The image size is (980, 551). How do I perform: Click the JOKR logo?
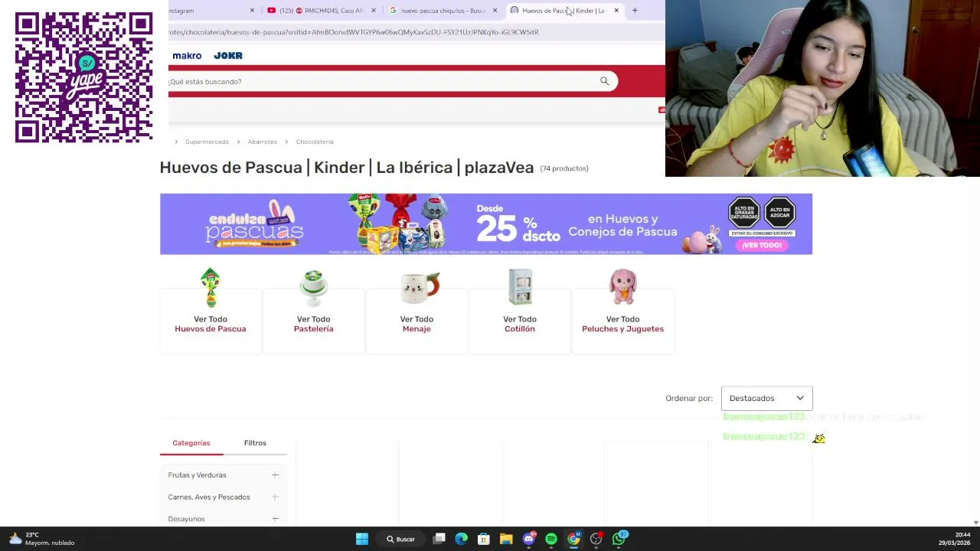click(x=228, y=56)
